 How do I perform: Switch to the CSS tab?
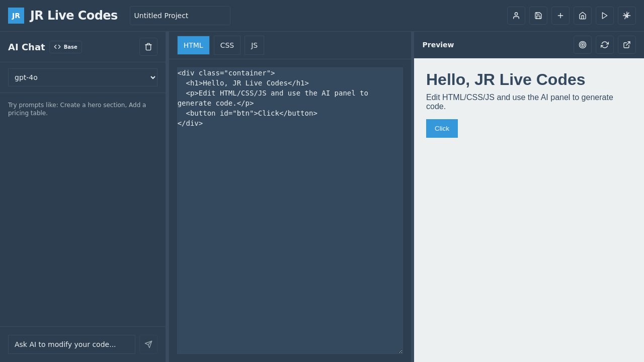tap(227, 45)
